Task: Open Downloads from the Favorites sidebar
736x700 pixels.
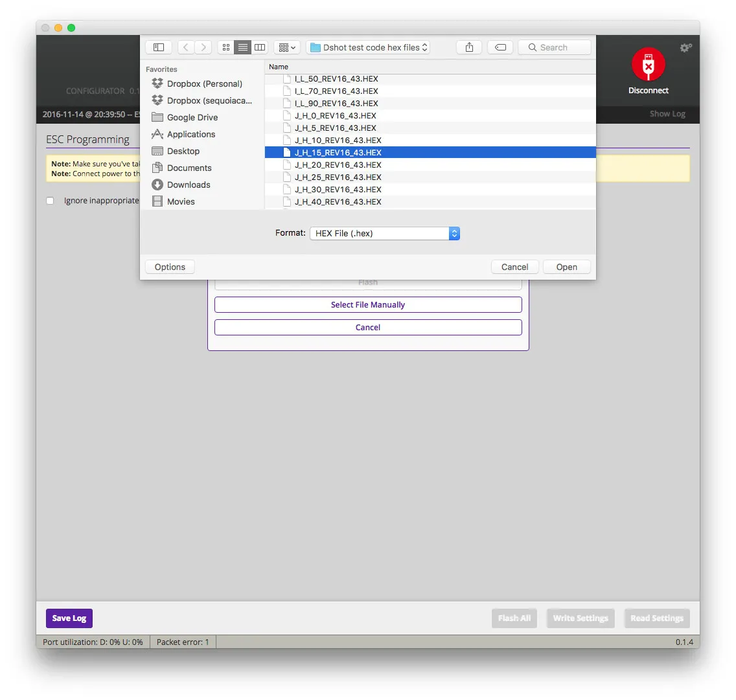Action: point(188,185)
